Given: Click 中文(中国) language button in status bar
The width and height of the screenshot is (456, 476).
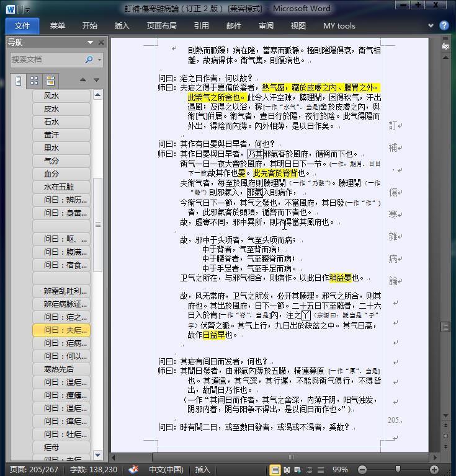Looking at the screenshot, I should click(x=166, y=470).
